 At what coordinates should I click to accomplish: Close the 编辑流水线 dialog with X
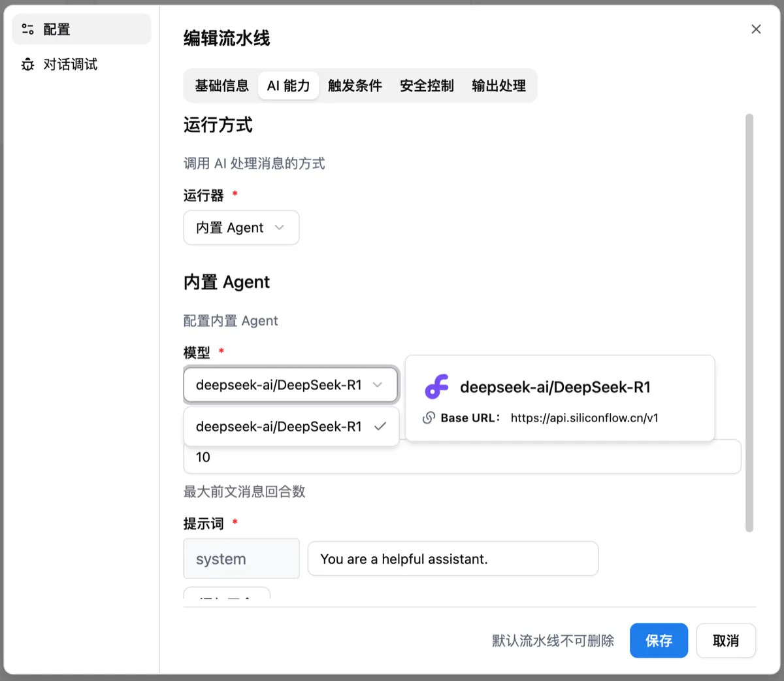click(x=756, y=29)
